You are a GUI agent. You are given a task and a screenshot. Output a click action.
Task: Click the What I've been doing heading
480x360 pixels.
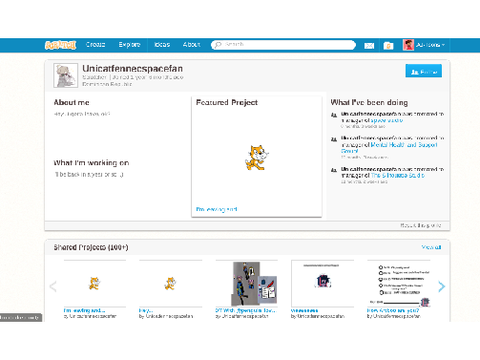pos(369,102)
